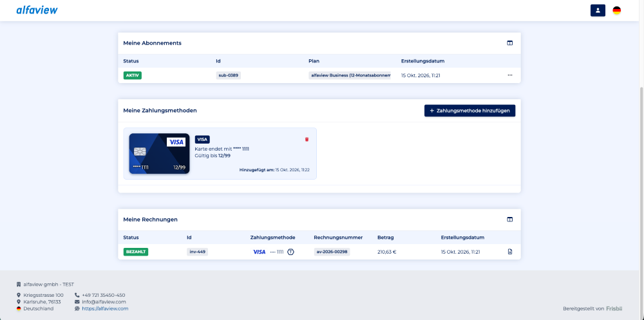Open the user account menu icon

[598, 10]
